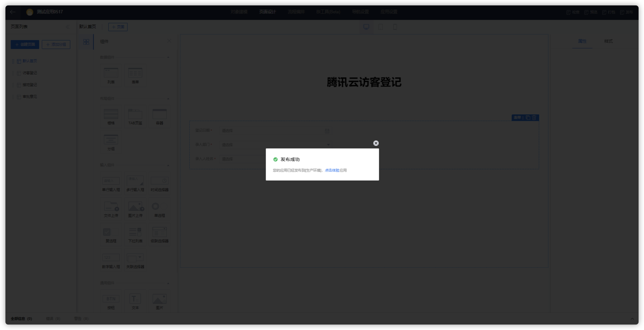Screen dimensions: 644x330
Task: Pick the 文件上传 component
Action: coord(111,209)
